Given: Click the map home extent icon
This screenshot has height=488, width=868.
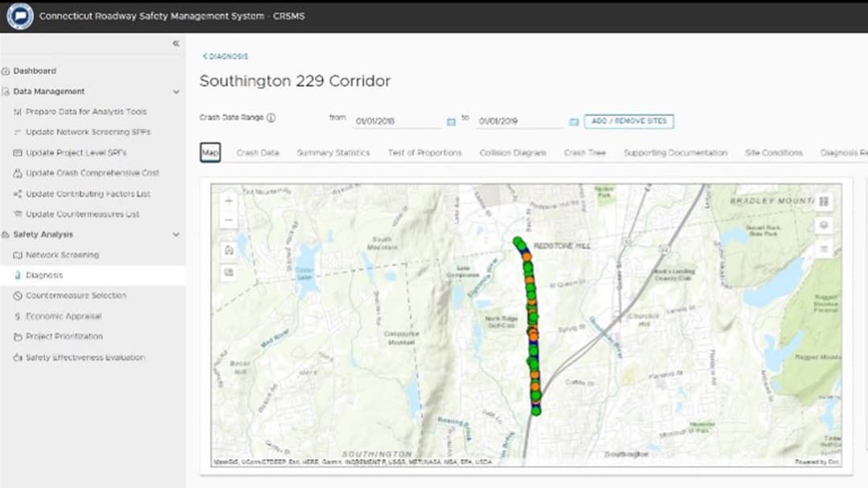Looking at the screenshot, I should tap(229, 250).
